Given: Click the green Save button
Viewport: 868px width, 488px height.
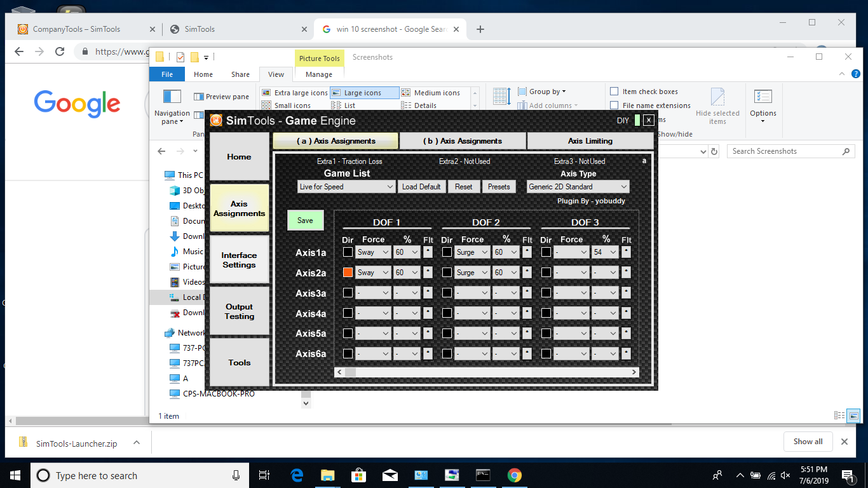Looking at the screenshot, I should click(x=306, y=220).
